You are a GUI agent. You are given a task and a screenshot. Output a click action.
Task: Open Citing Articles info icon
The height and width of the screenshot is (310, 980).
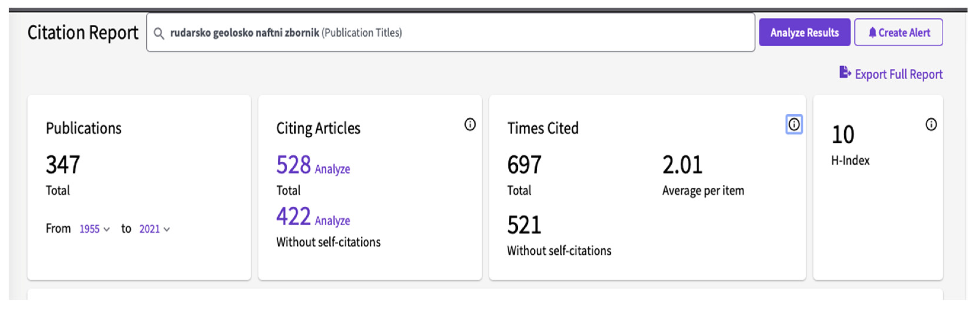click(x=470, y=124)
